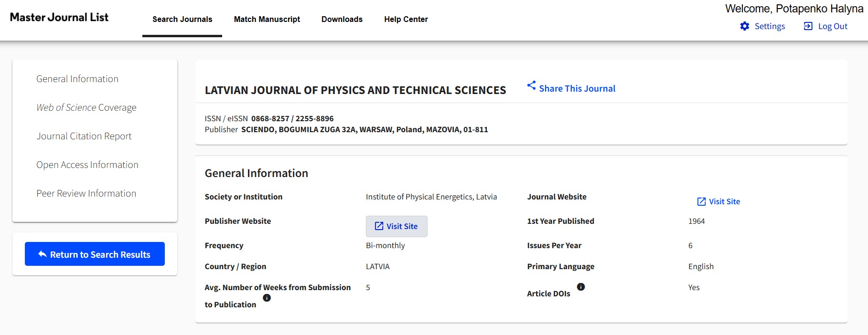Click the Settings gear icon
The image size is (868, 335).
[744, 26]
